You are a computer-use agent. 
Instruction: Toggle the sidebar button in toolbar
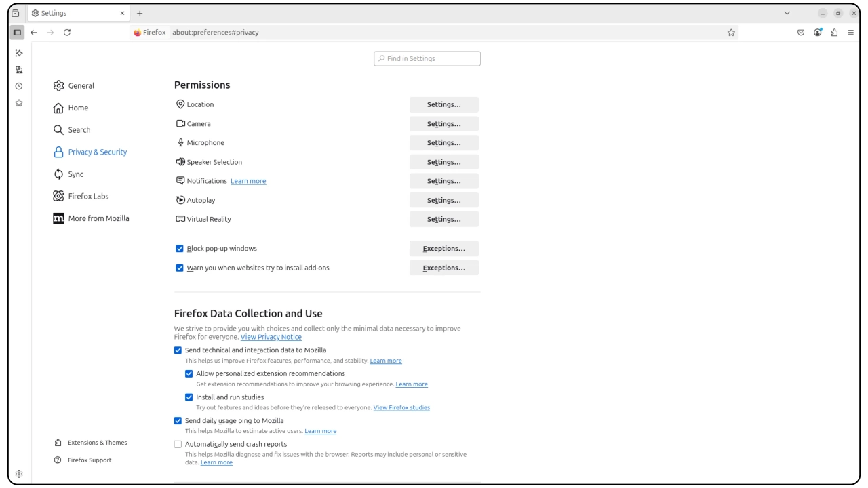17,32
